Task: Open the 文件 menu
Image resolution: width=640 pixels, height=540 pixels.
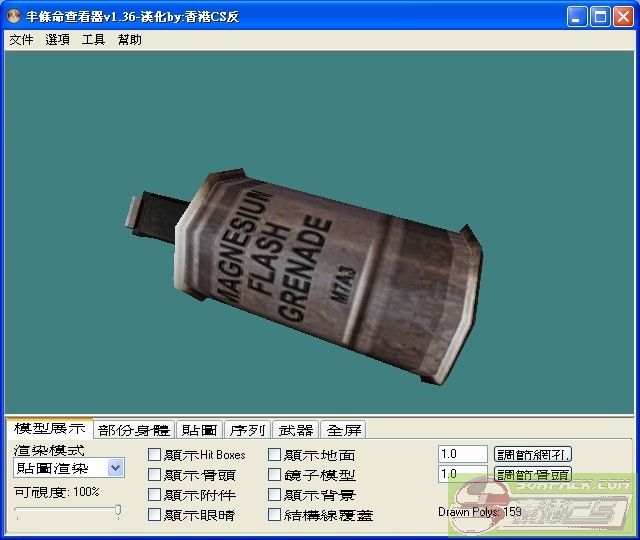Action: click(x=21, y=40)
